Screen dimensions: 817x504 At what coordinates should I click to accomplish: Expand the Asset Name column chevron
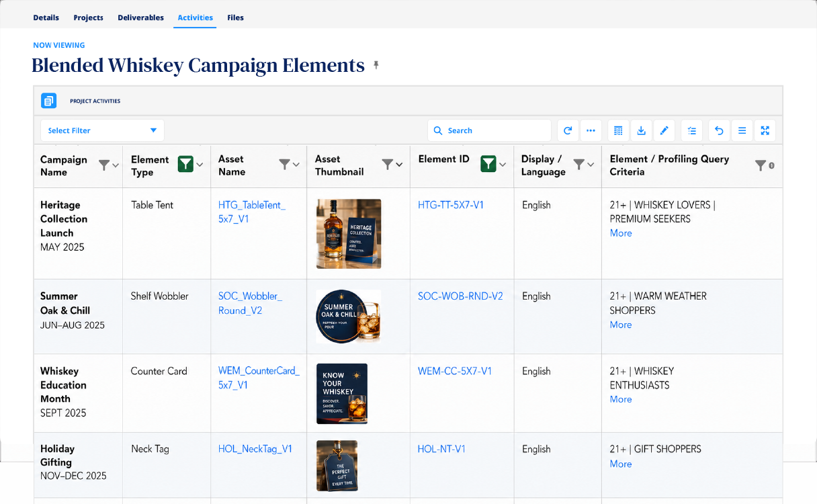pos(296,165)
